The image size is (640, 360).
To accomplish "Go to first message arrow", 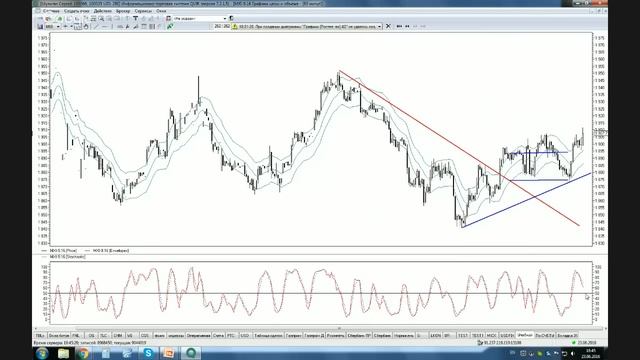I will click(399, 27).
